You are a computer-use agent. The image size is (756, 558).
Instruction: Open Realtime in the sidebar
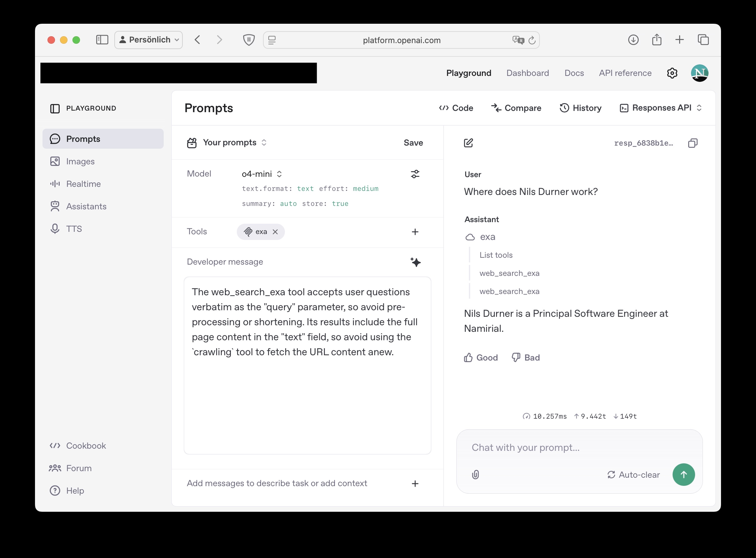tap(103, 184)
